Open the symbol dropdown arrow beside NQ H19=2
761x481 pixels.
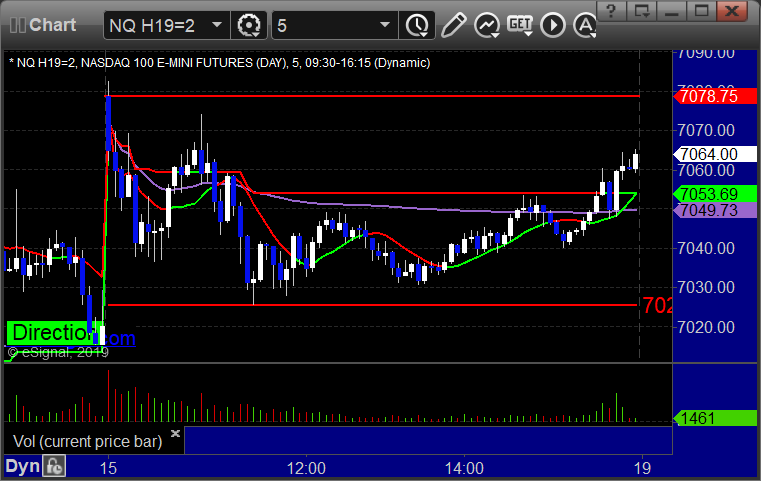(217, 25)
